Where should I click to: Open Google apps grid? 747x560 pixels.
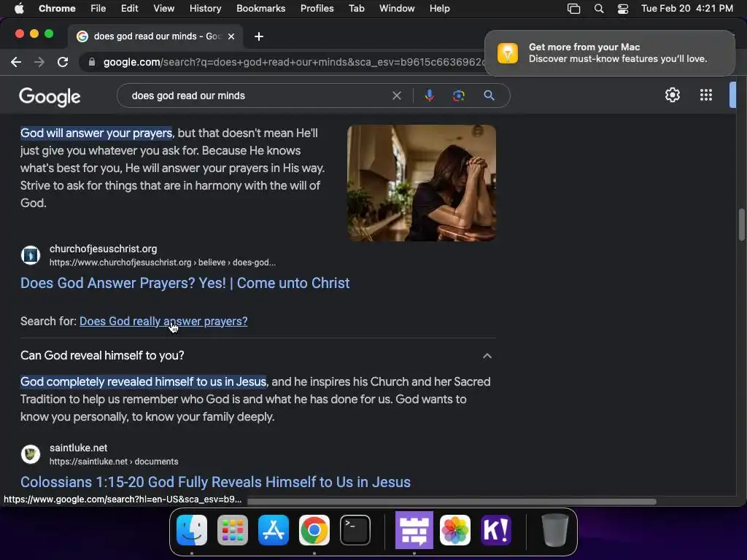(x=706, y=95)
